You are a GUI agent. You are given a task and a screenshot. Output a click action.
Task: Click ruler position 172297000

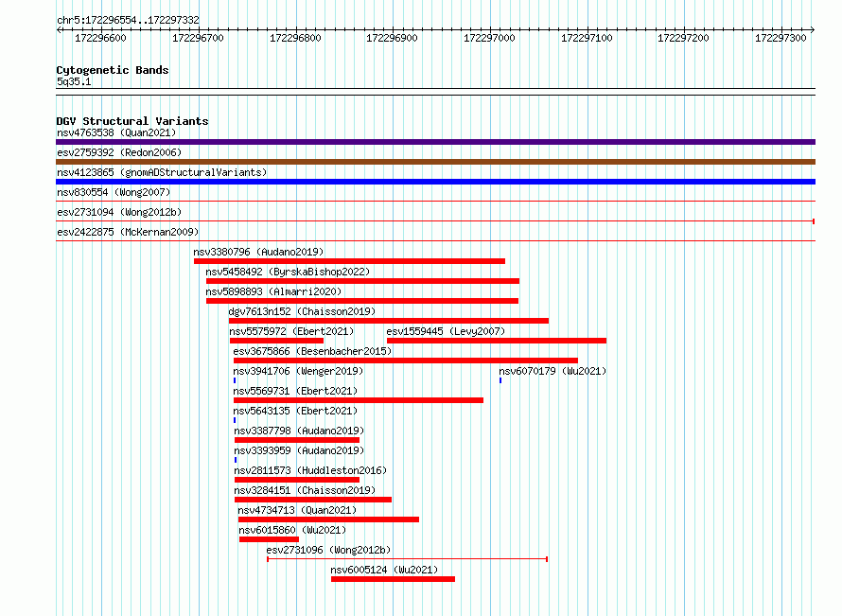coord(489,38)
